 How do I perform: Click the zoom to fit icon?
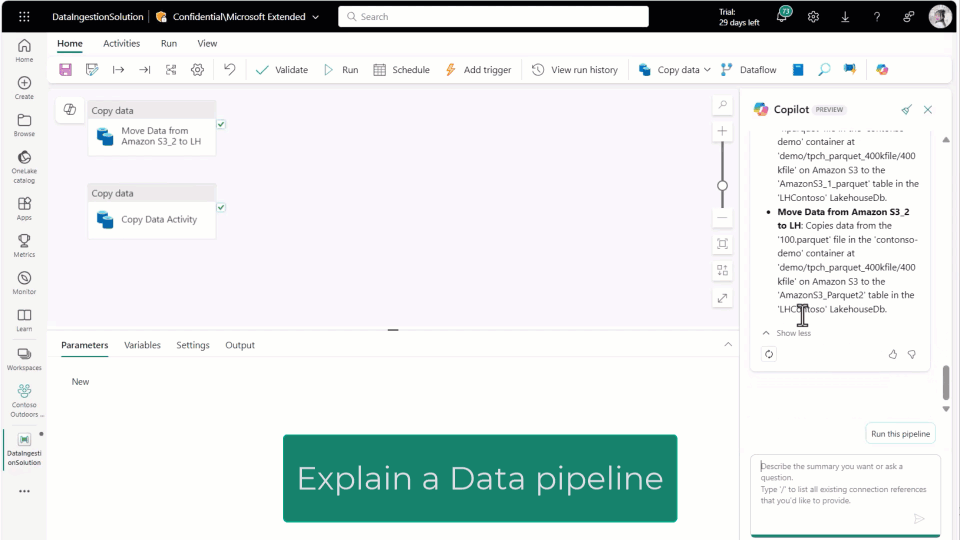[722, 244]
